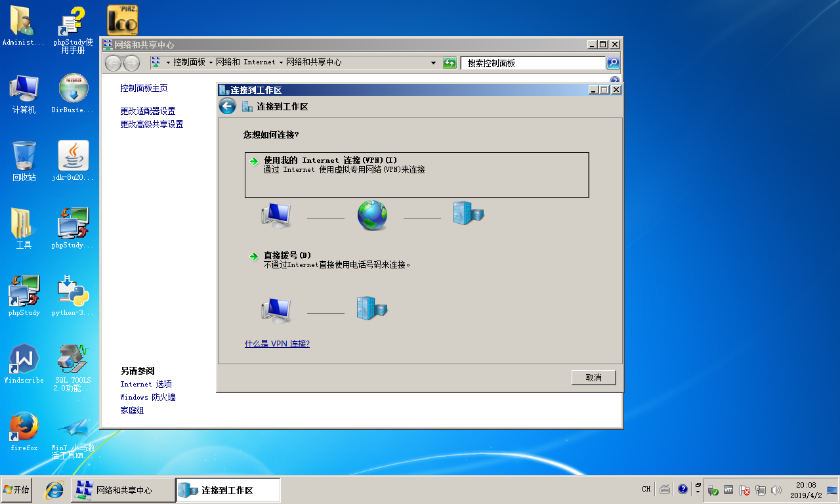The width and height of the screenshot is (840, 504).
Task: Expand the 网络和 Internet breadcrumb arrow
Action: 281,62
